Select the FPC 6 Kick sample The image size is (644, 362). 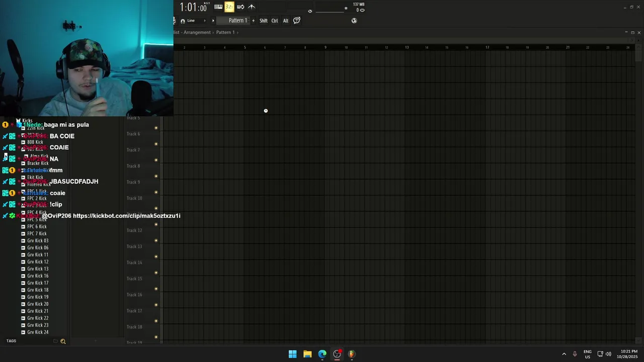(37, 227)
